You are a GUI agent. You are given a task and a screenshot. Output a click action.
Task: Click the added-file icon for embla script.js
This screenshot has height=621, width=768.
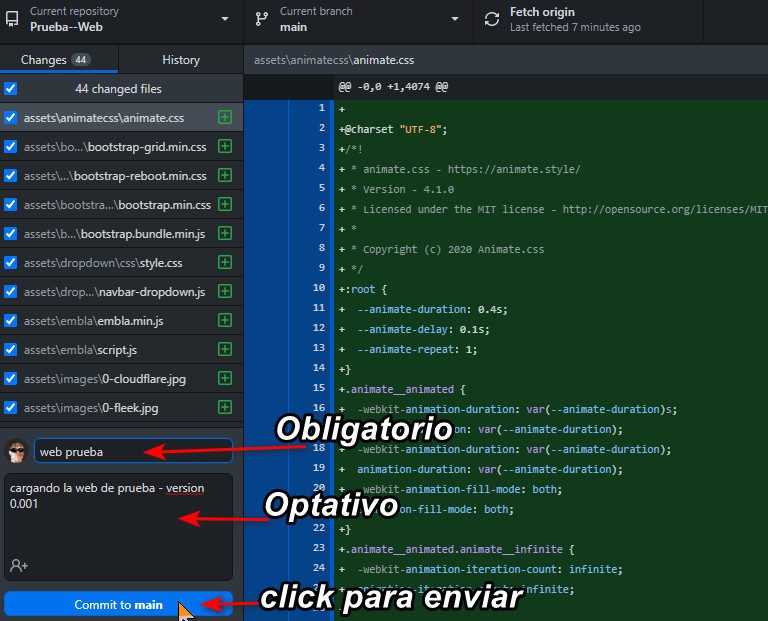pos(225,349)
